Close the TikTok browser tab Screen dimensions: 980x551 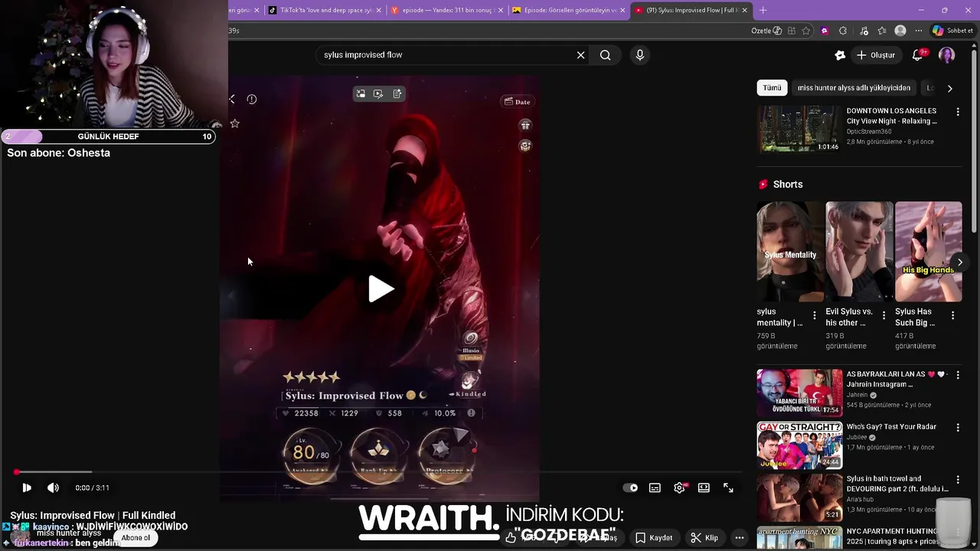coord(378,10)
